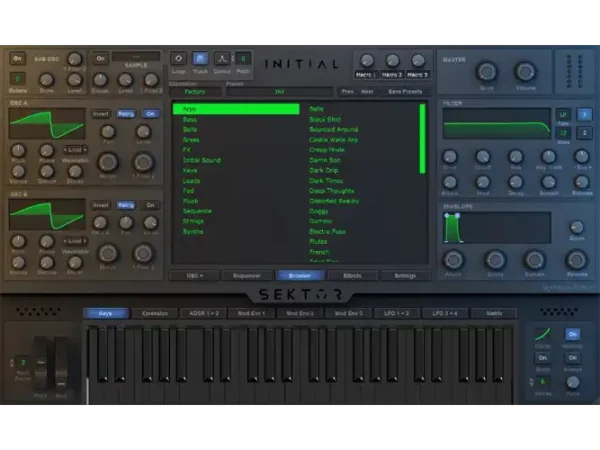Image resolution: width=600 pixels, height=450 pixels.
Task: Toggle Retrig on OSC A
Action: [126, 114]
